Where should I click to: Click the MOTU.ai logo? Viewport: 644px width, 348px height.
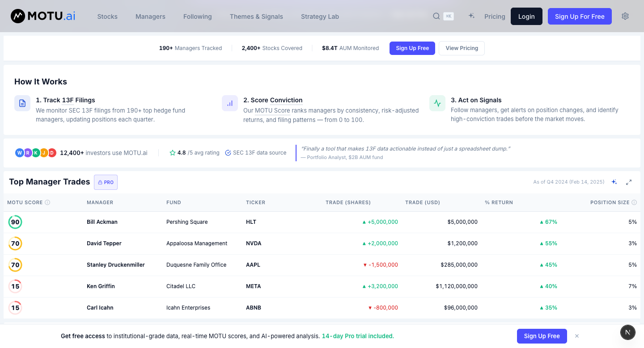[x=43, y=17]
